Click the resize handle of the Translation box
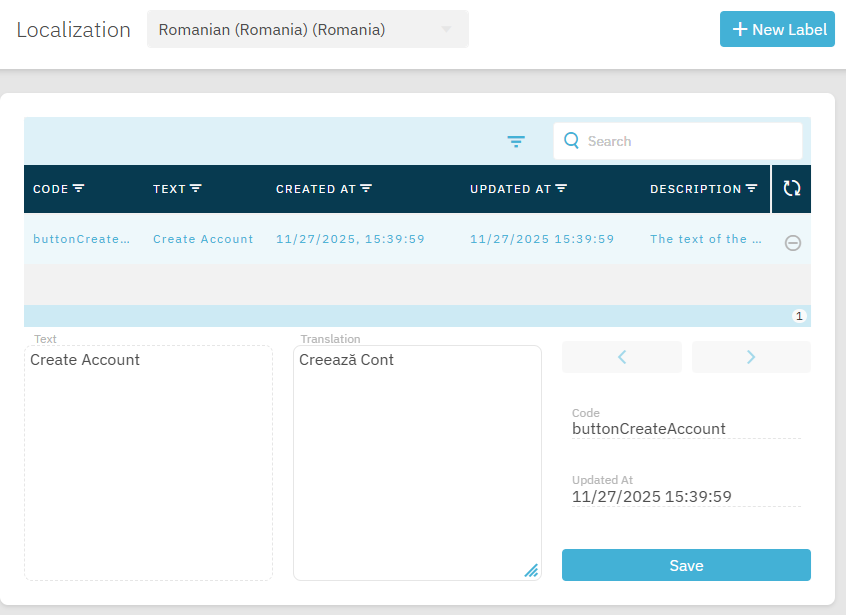This screenshot has width=846, height=615. (531, 570)
